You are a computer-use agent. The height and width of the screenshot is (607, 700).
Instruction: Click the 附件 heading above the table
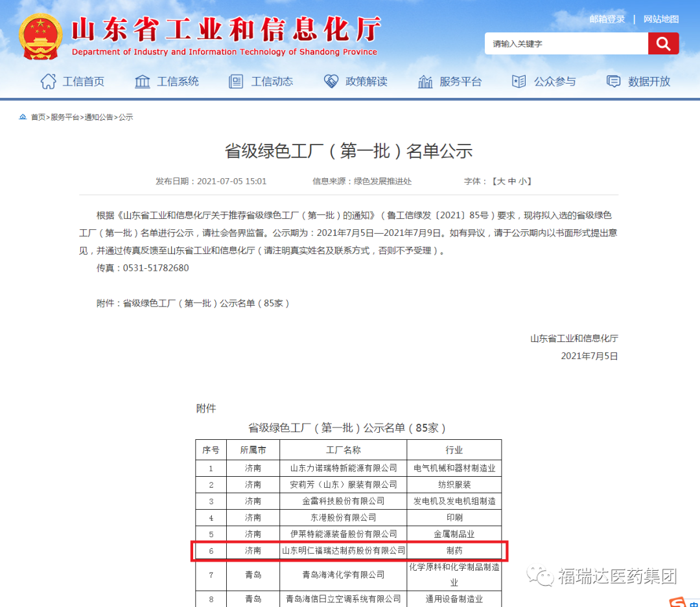click(206, 408)
